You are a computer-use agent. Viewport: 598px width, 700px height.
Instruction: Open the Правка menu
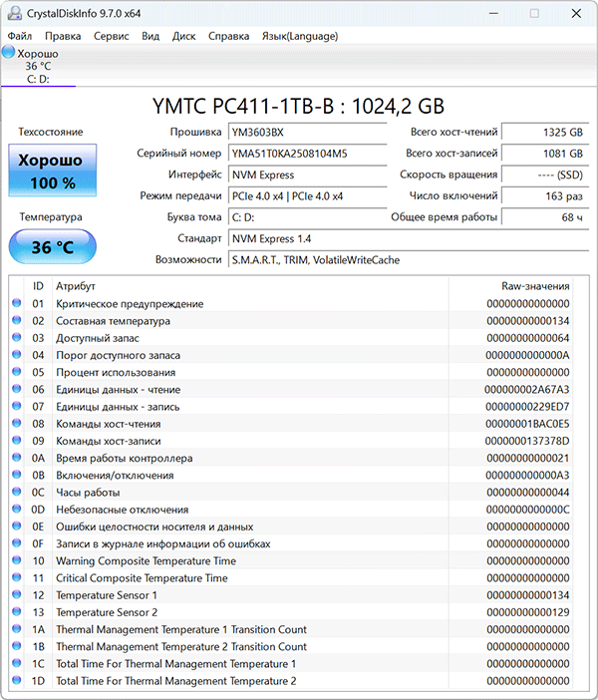tap(63, 36)
